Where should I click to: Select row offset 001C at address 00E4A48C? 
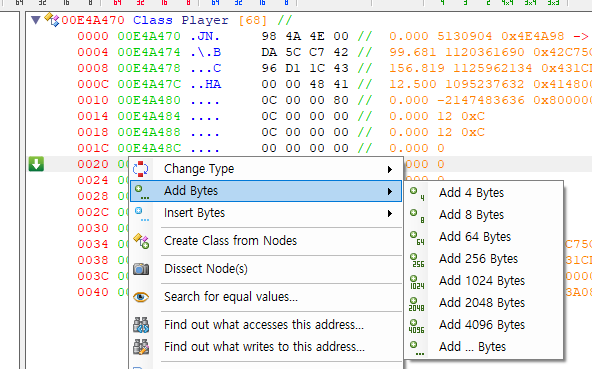[x=93, y=148]
